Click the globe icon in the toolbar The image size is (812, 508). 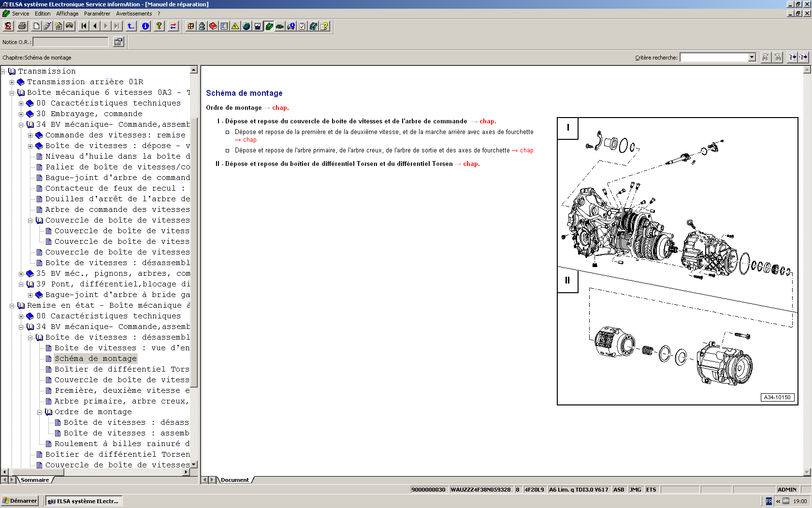coord(246,26)
